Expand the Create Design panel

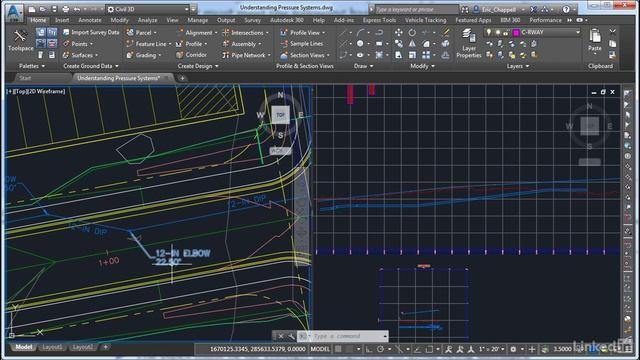click(198, 66)
